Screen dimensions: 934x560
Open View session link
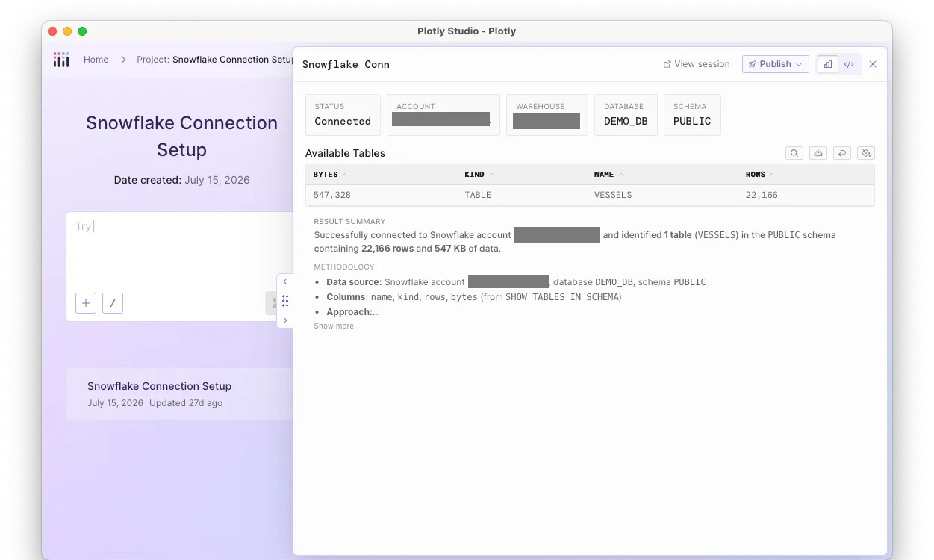pyautogui.click(x=697, y=64)
